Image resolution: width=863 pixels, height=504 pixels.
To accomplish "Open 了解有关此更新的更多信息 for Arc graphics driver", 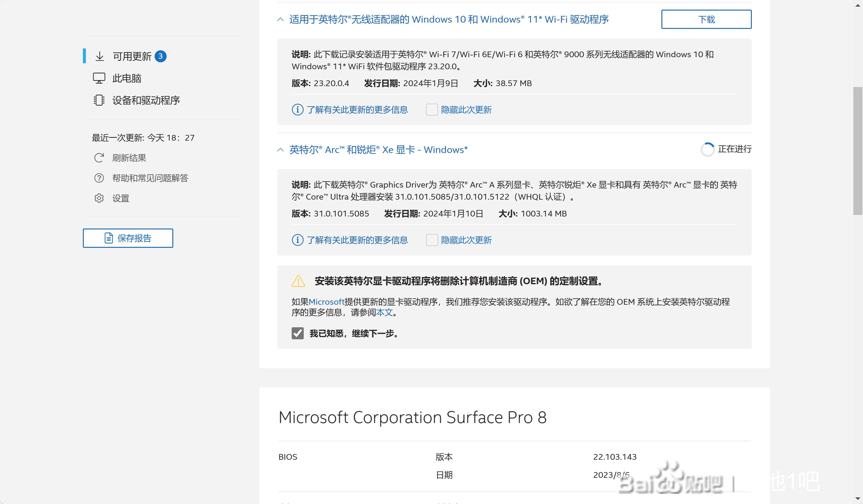I will point(357,240).
